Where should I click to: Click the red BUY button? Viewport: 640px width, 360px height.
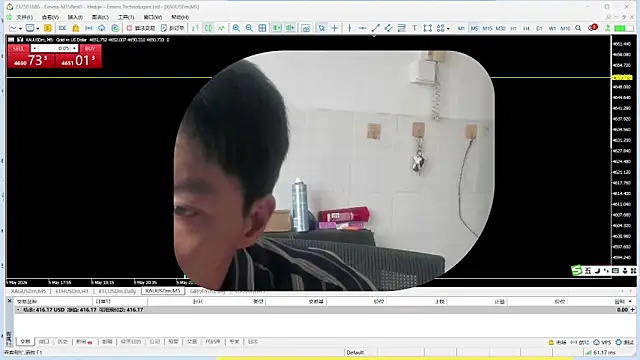[90, 48]
